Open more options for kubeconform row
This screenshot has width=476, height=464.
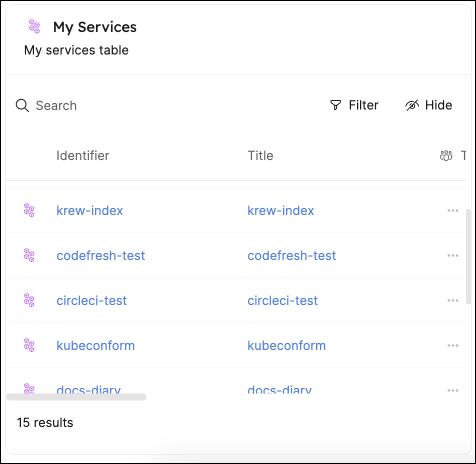453,345
